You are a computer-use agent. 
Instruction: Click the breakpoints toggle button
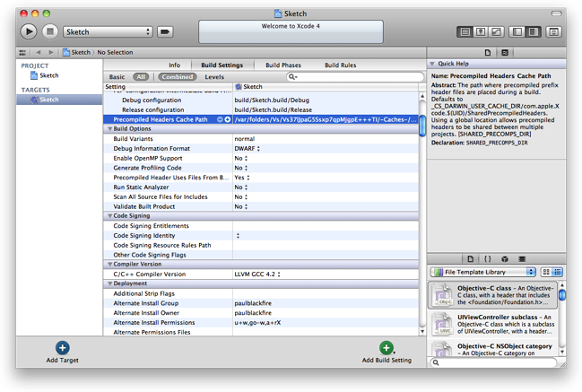tap(165, 32)
